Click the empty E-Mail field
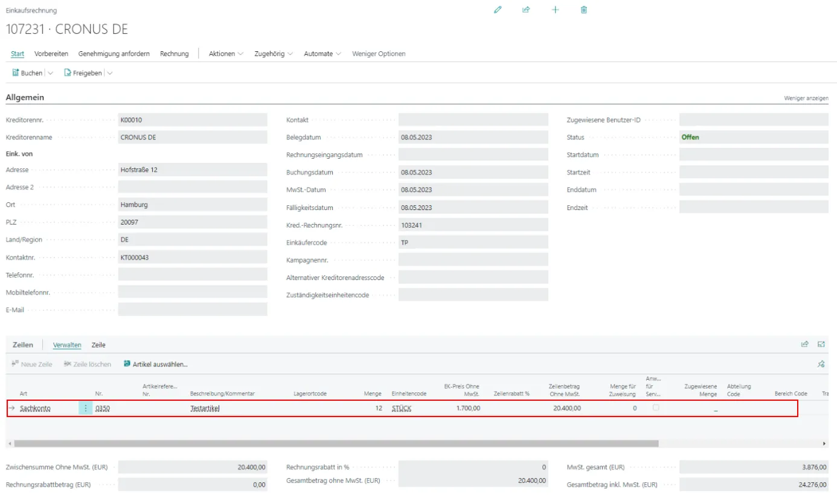The image size is (837, 504). (193, 310)
